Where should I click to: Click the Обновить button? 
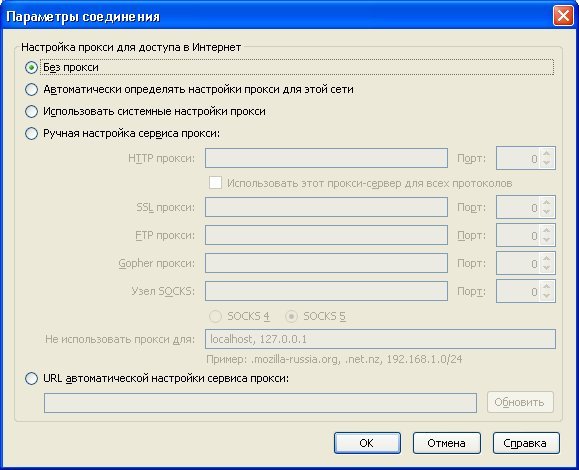520,402
